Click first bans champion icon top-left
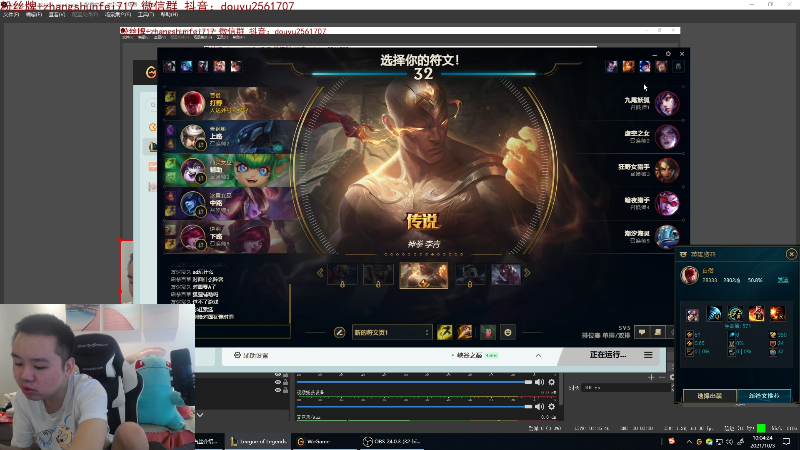Viewport: 800px width, 450px height. pyautogui.click(x=169, y=66)
